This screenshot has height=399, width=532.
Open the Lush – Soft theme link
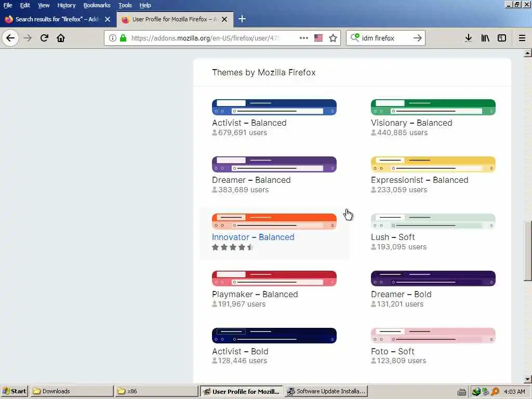coord(393,237)
